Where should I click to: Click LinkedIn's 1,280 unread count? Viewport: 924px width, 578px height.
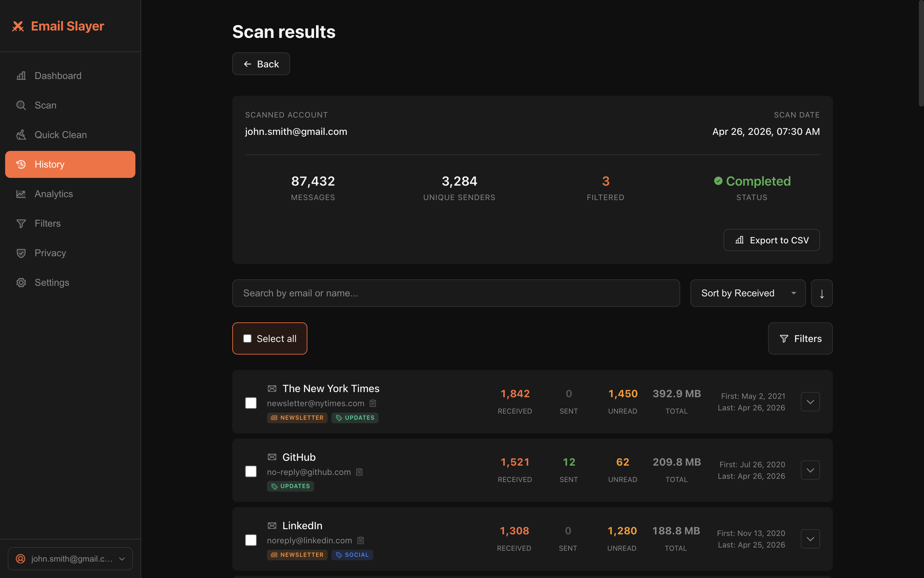click(x=622, y=531)
